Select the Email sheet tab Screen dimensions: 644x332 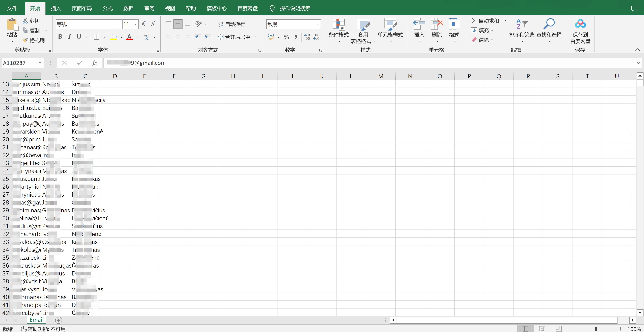coord(37,320)
